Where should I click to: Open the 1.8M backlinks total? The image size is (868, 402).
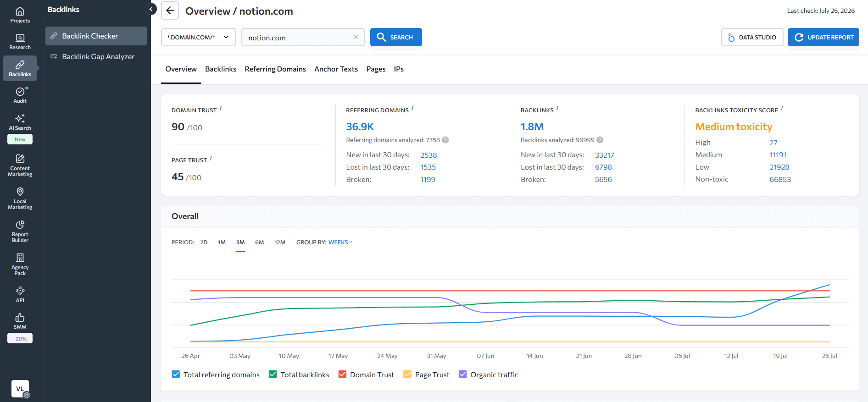click(x=532, y=127)
